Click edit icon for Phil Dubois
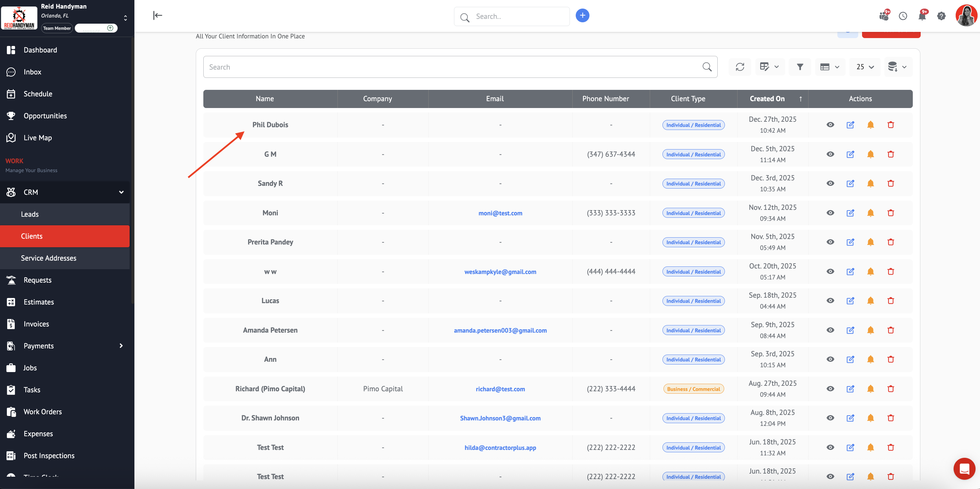Image resolution: width=980 pixels, height=489 pixels. point(850,125)
